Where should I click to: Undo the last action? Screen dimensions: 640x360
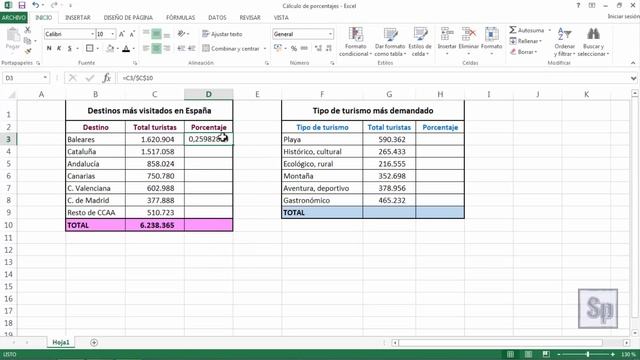tap(36, 5)
